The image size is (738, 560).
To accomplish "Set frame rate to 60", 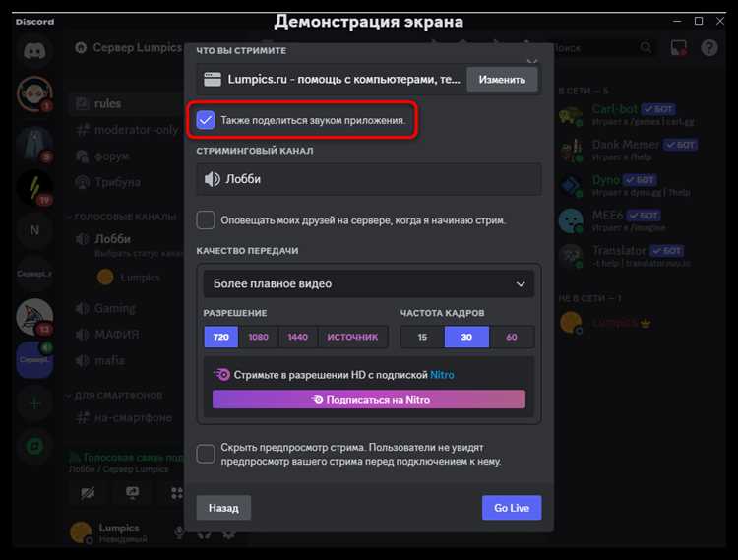I will click(512, 337).
